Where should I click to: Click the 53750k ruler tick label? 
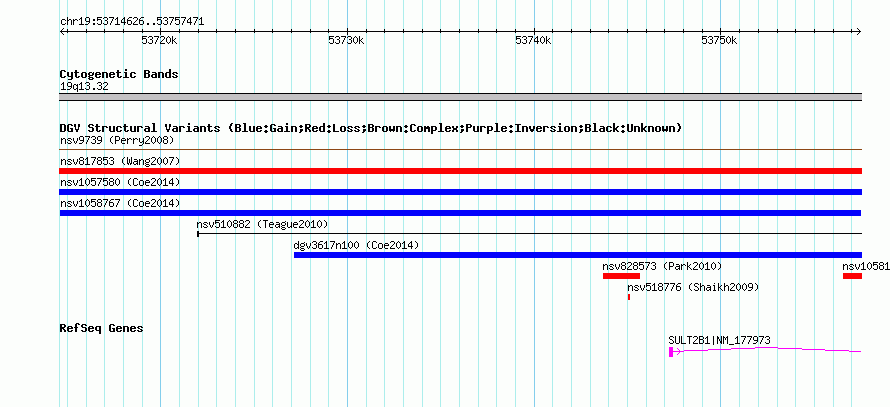(x=719, y=40)
